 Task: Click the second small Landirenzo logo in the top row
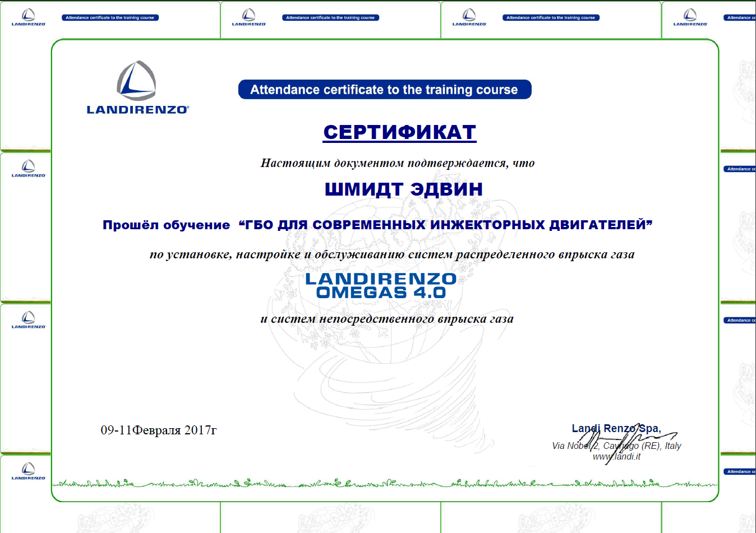coord(248,17)
